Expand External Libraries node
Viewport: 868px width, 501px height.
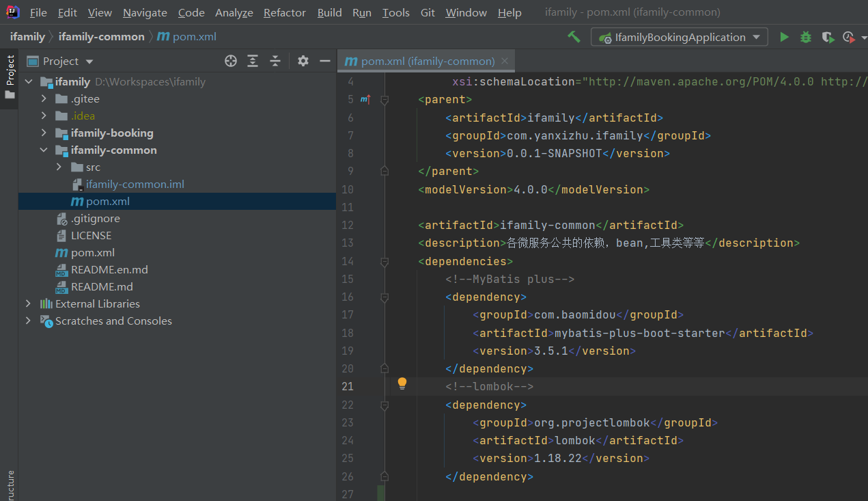pyautogui.click(x=28, y=303)
